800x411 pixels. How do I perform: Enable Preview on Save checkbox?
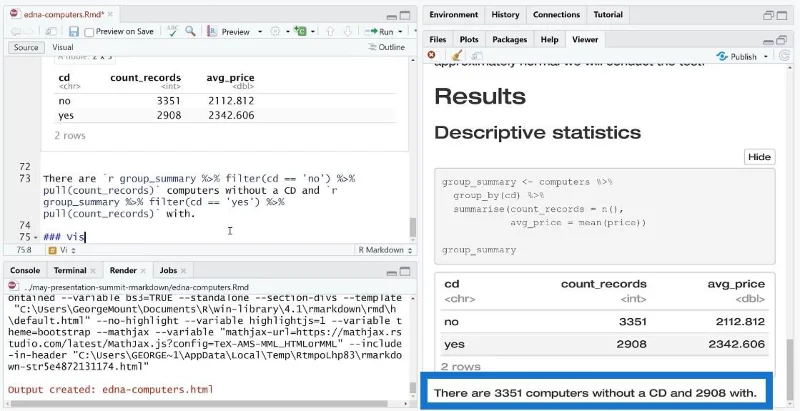89,32
